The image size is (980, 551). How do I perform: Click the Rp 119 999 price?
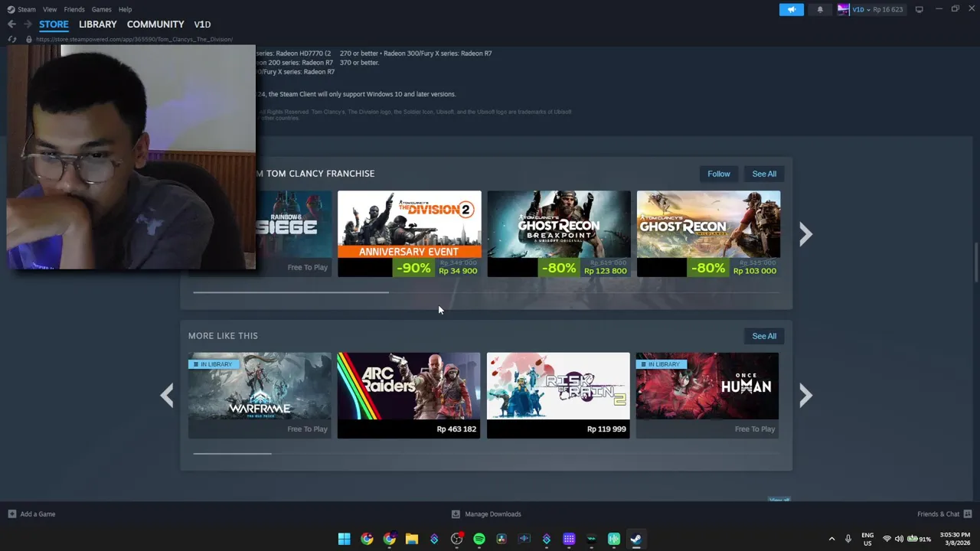coord(606,429)
